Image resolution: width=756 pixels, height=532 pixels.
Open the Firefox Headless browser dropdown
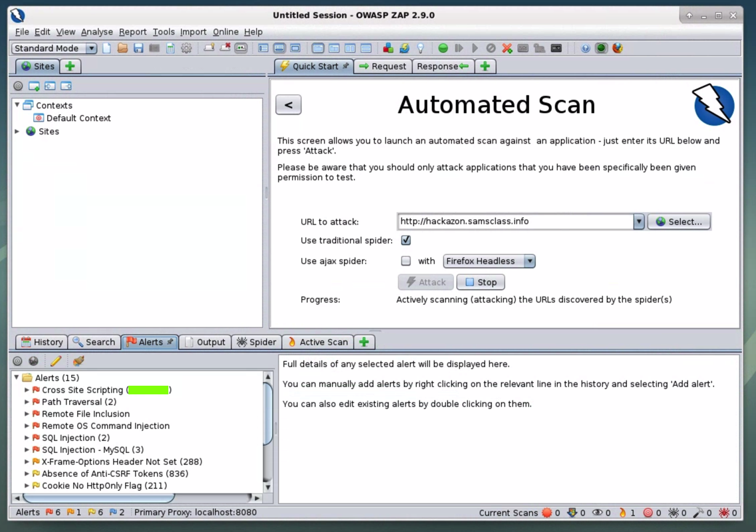(x=489, y=261)
